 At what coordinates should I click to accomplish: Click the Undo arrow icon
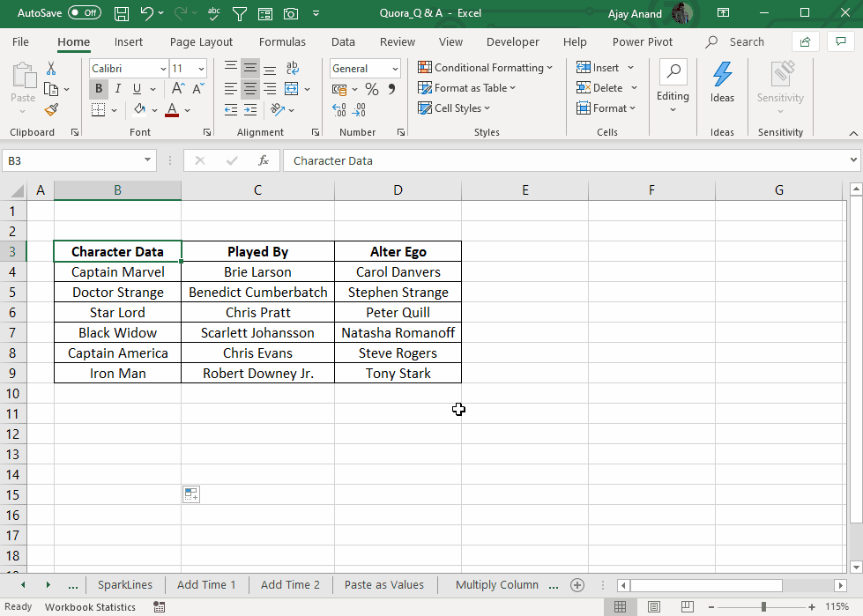[x=147, y=13]
